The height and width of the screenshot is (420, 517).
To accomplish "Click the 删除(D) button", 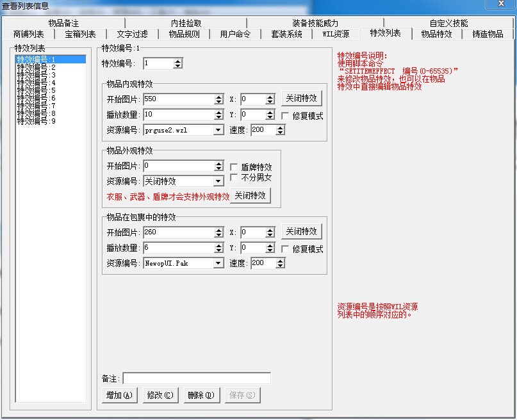I will (x=201, y=395).
